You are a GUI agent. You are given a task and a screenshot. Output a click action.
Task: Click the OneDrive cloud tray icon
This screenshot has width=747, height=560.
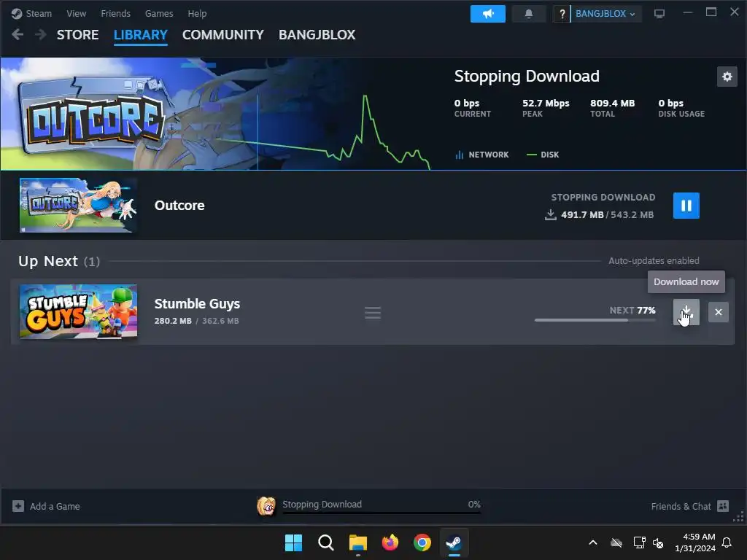(616, 542)
